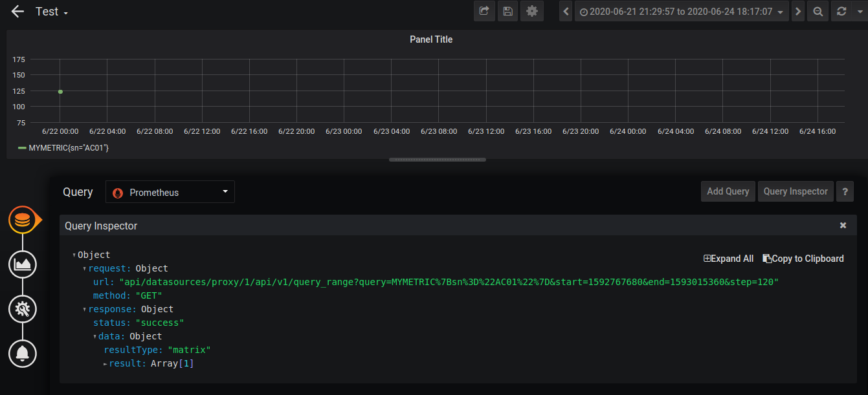Click the 6/23 00:00 x-axis label
Image resolution: width=868 pixels, height=395 pixels.
[x=344, y=131]
